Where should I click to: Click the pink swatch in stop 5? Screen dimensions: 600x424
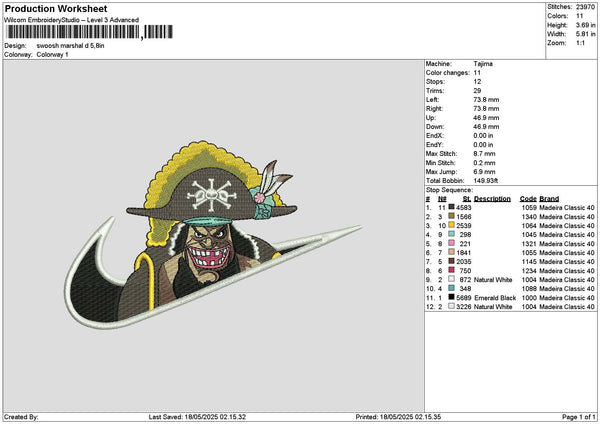(452, 243)
